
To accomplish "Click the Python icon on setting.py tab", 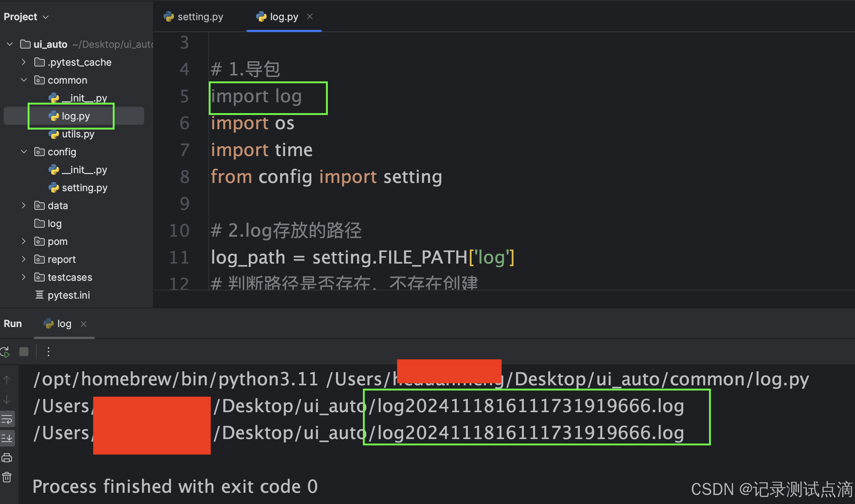I will click(x=169, y=16).
